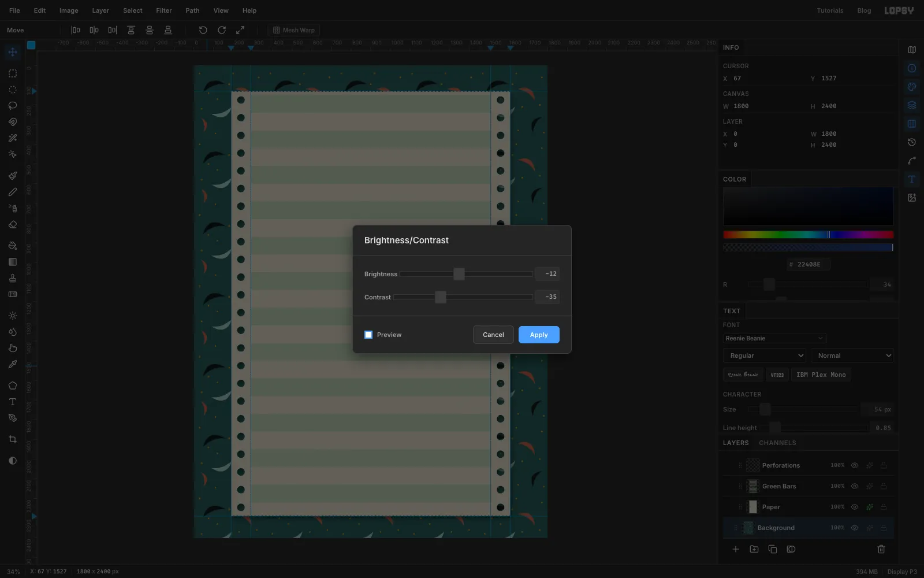924x578 pixels.
Task: Select the pencil tool
Action: (x=13, y=192)
